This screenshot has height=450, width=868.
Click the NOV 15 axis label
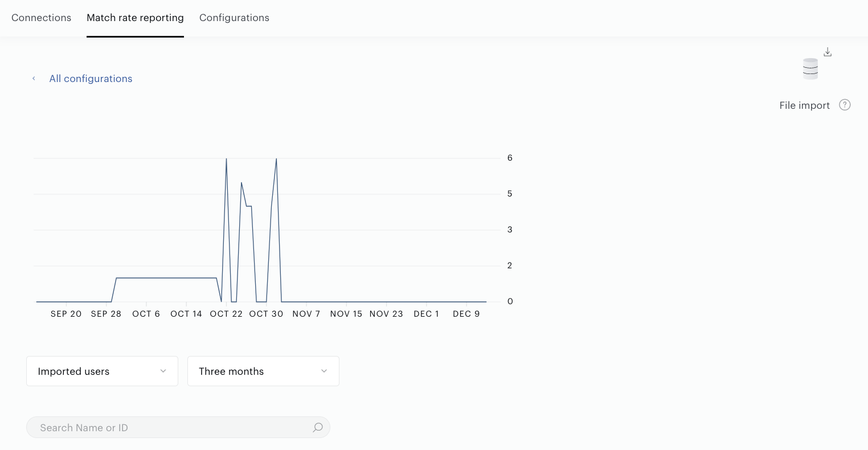(x=346, y=314)
